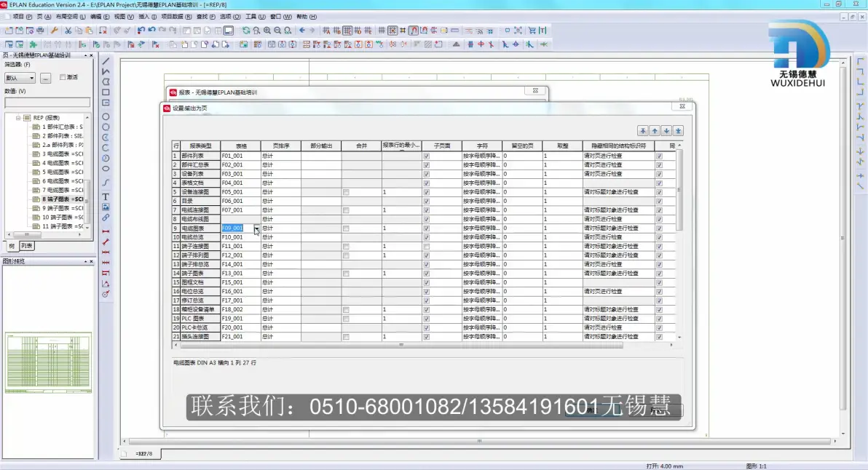The width and height of the screenshot is (868, 470).
Task: Select the Insert image tool
Action: tap(106, 207)
